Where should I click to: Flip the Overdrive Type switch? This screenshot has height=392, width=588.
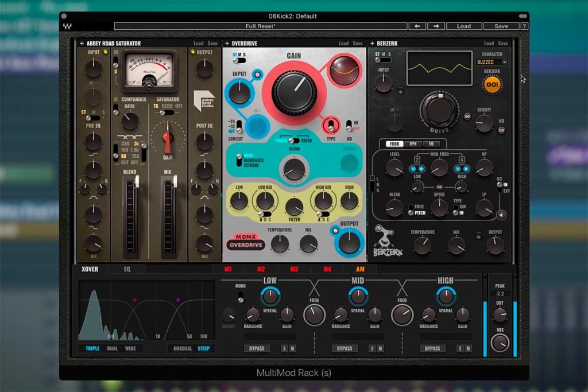tap(331, 125)
